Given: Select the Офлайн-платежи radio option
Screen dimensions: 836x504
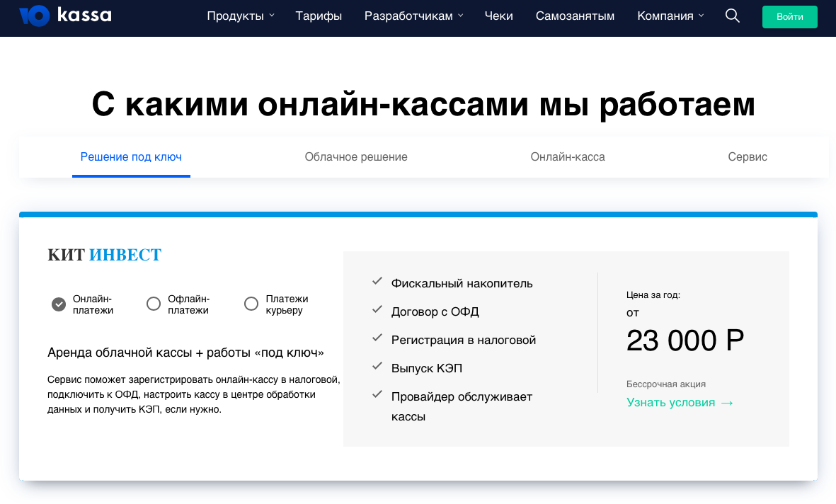Looking at the screenshot, I should 154,304.
